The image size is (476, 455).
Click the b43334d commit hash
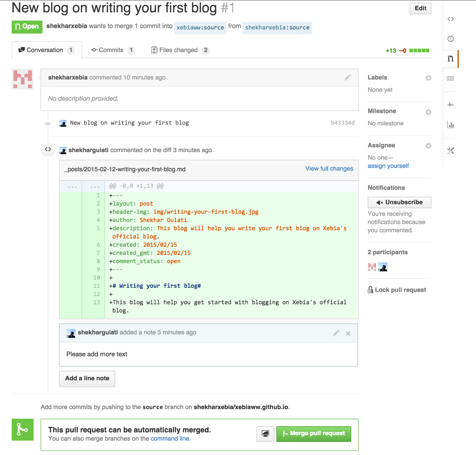[343, 123]
